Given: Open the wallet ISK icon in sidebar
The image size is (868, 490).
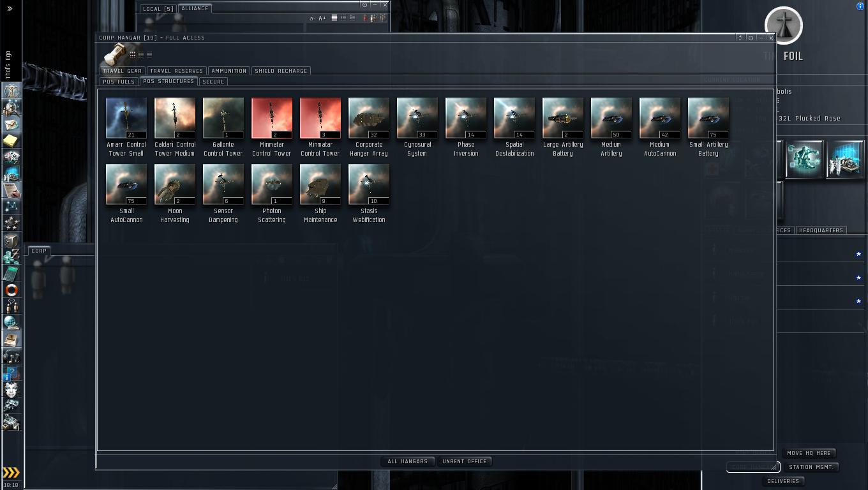Looking at the screenshot, I should (x=11, y=256).
